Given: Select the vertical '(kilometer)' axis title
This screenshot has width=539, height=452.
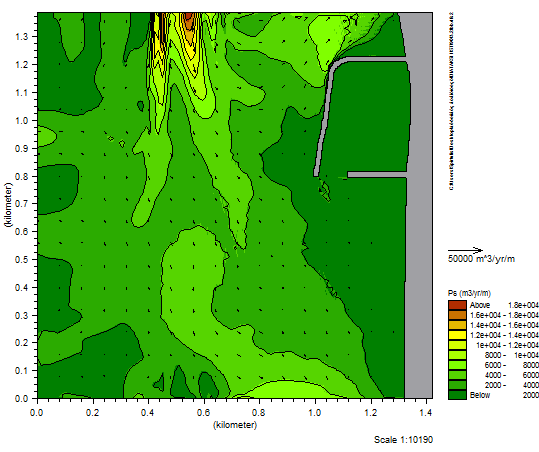Looking at the screenshot, I should pyautogui.click(x=8, y=205).
